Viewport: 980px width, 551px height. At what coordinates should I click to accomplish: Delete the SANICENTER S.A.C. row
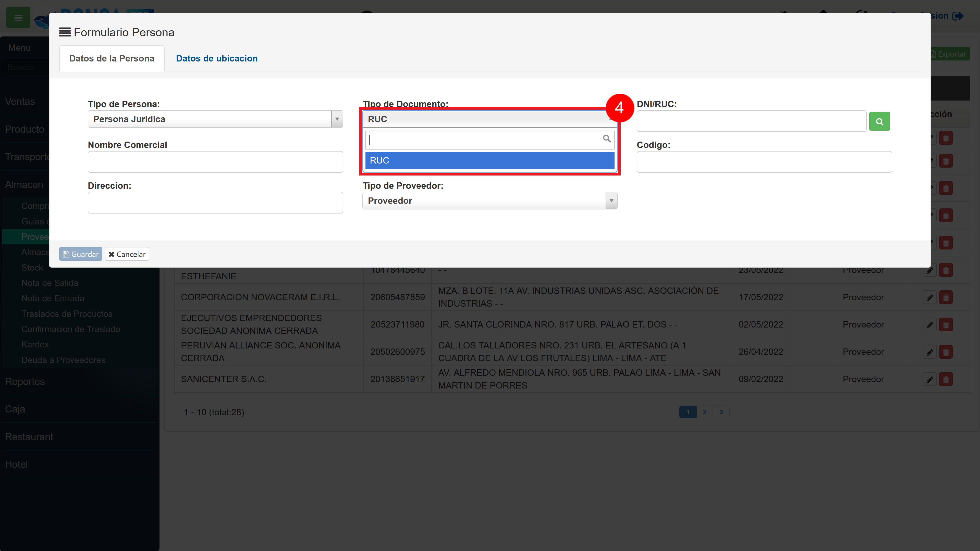point(946,380)
